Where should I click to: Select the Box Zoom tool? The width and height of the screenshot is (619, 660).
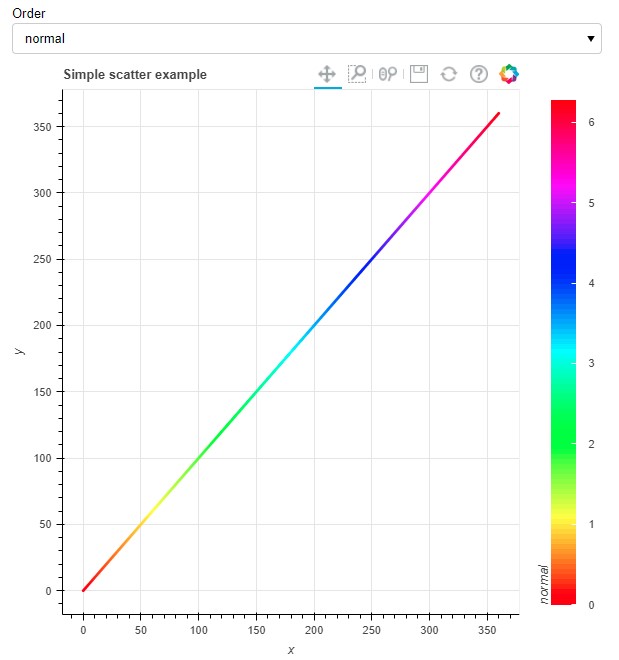point(357,75)
